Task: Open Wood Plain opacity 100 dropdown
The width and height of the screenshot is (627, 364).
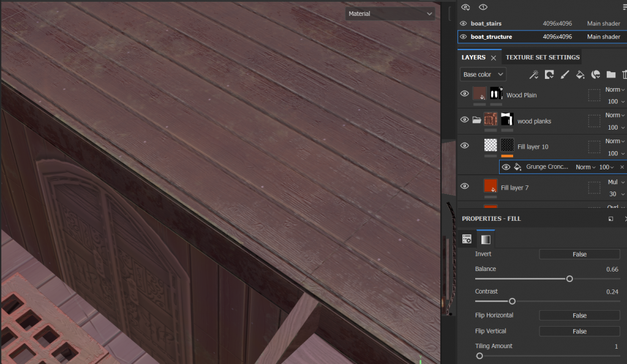Action: (x=616, y=102)
